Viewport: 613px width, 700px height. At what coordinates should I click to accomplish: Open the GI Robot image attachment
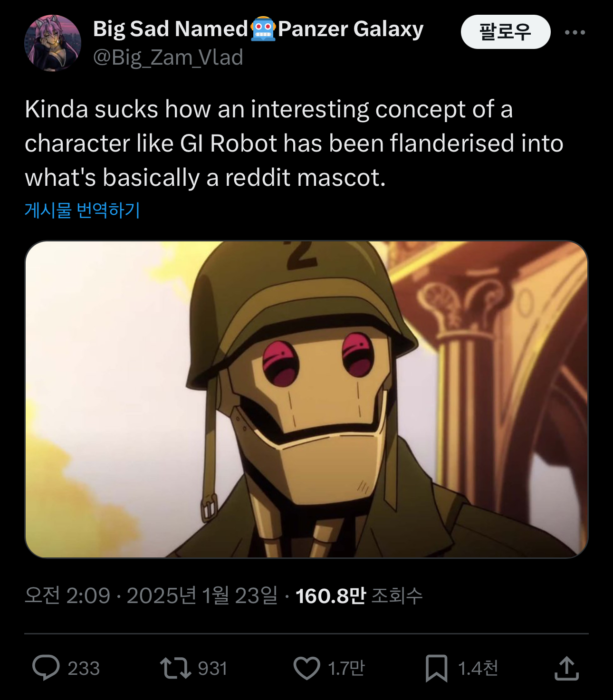(x=306, y=399)
